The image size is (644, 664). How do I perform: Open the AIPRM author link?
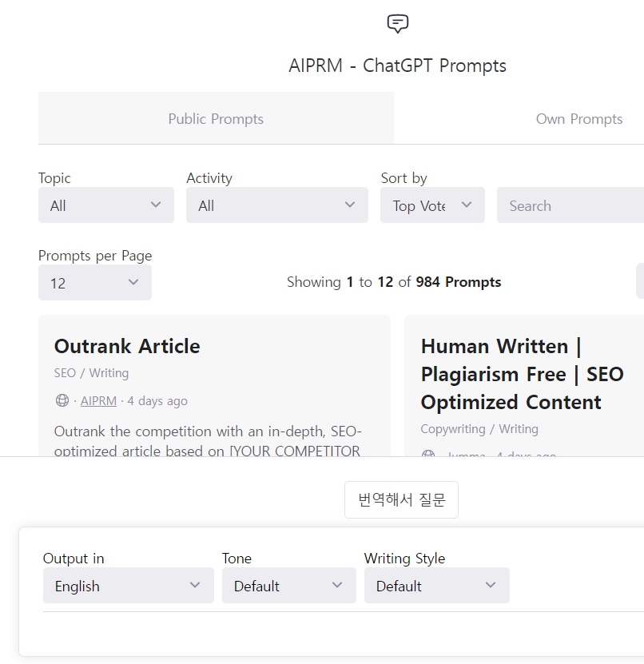pos(98,400)
